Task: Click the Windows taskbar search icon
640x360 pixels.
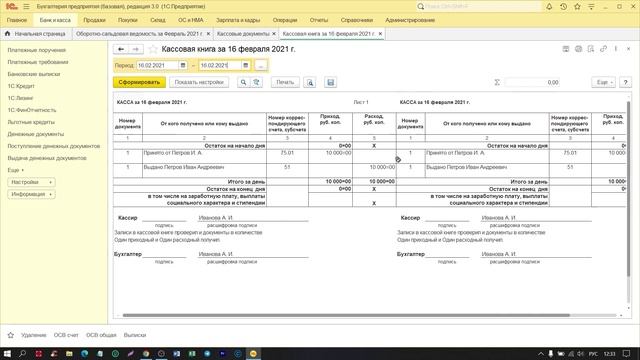Action: point(22,353)
